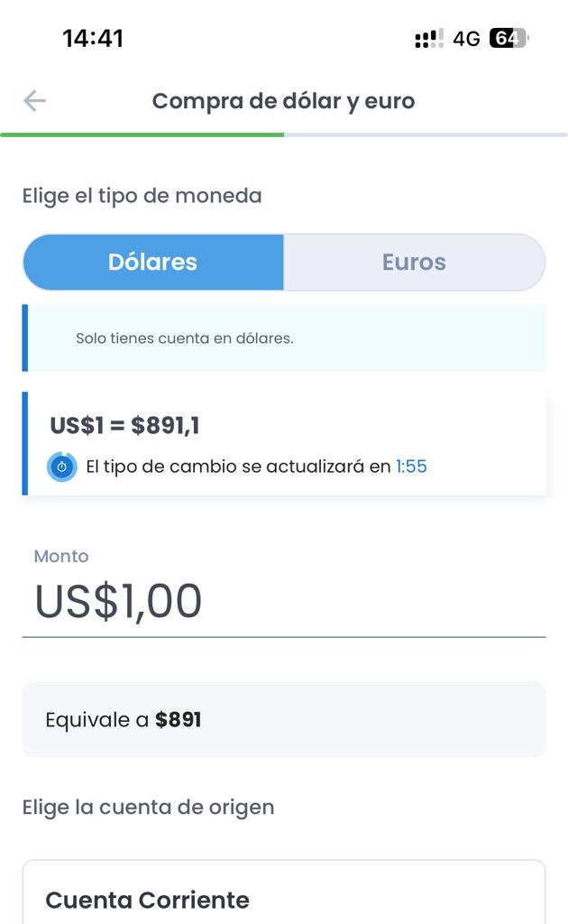Switch to the Euros currency option
The width and height of the screenshot is (568, 924).
(x=414, y=263)
